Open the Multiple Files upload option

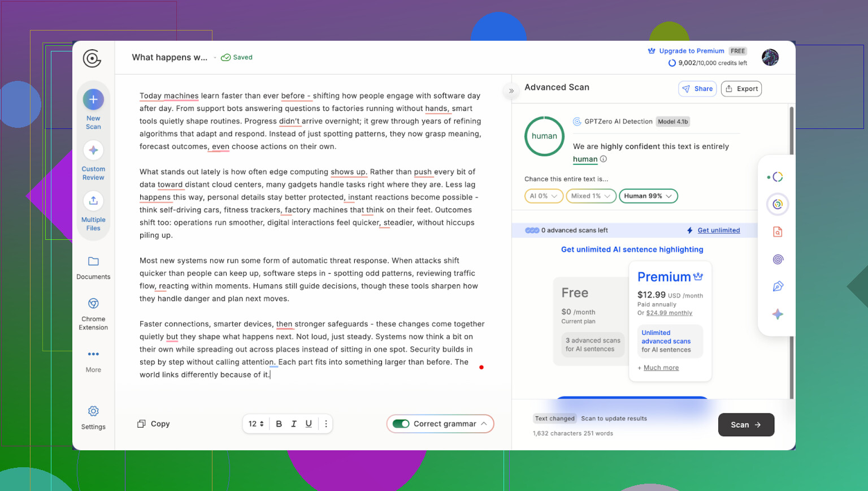tap(93, 201)
